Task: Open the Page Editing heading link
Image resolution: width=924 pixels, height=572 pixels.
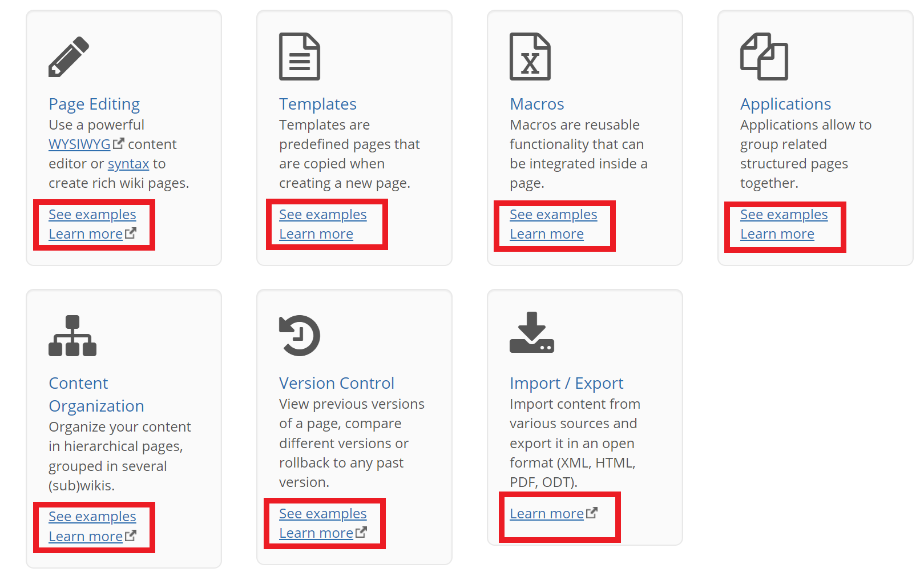Action: pos(94,104)
